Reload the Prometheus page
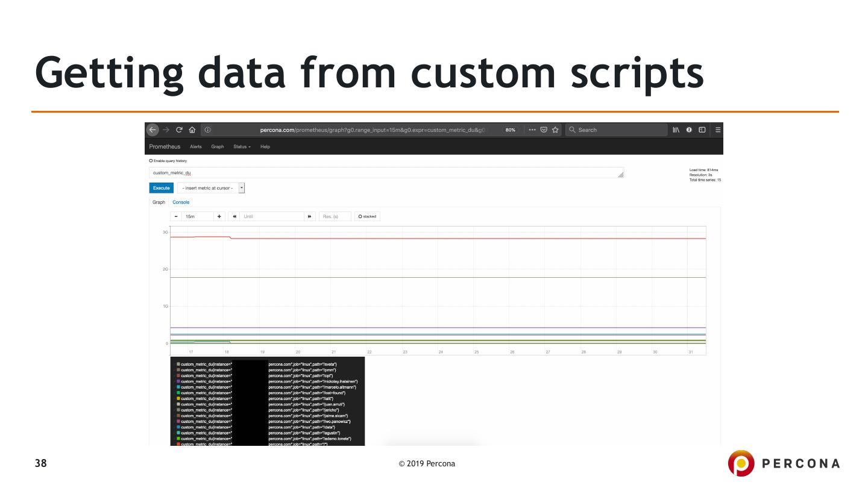Screen dimensions: 868x488 (180, 130)
